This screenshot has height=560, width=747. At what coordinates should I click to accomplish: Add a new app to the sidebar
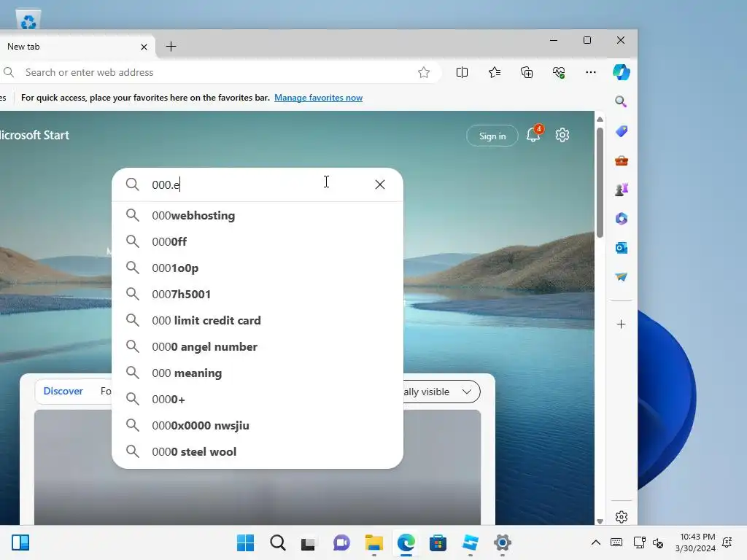(x=622, y=324)
